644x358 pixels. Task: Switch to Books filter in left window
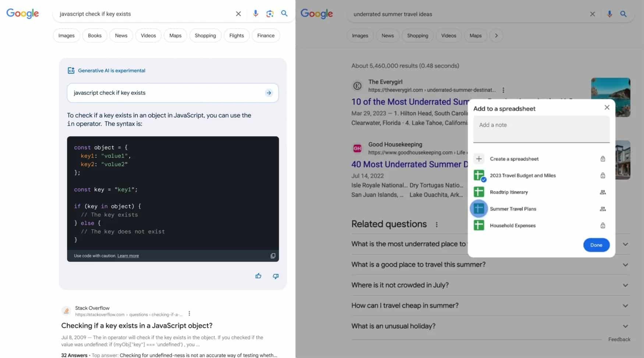(95, 36)
